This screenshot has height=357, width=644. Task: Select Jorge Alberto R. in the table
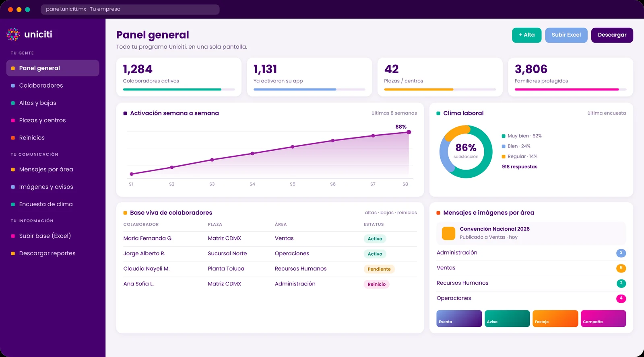pos(144,254)
